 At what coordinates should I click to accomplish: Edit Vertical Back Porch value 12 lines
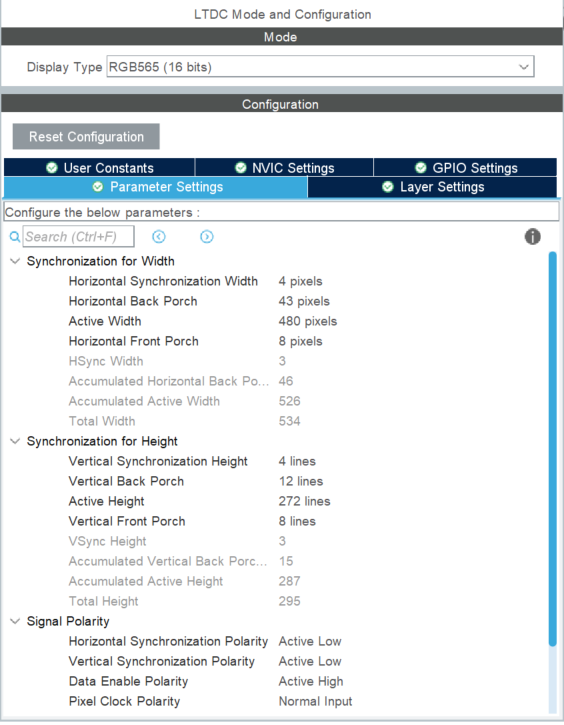pyautogui.click(x=300, y=481)
